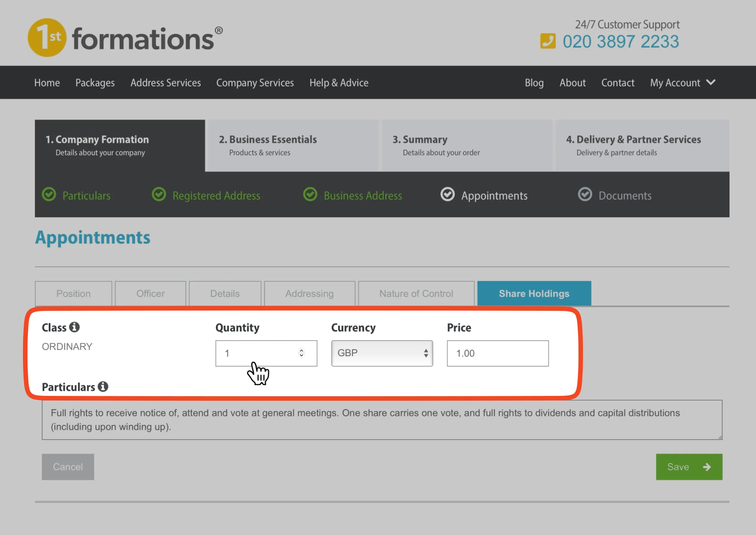Expand the My Account menu chevron
756x535 pixels.
point(711,82)
